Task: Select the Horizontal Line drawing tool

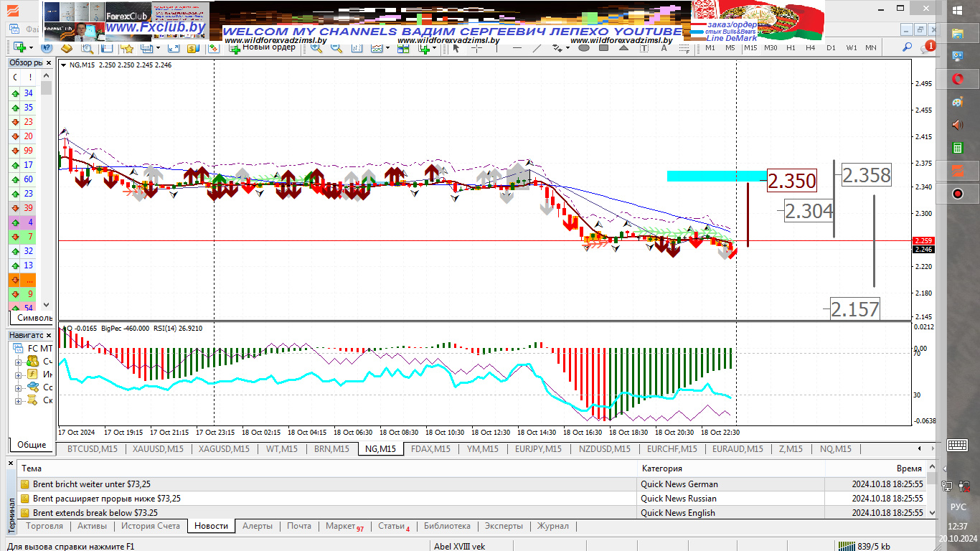Action: (517, 48)
